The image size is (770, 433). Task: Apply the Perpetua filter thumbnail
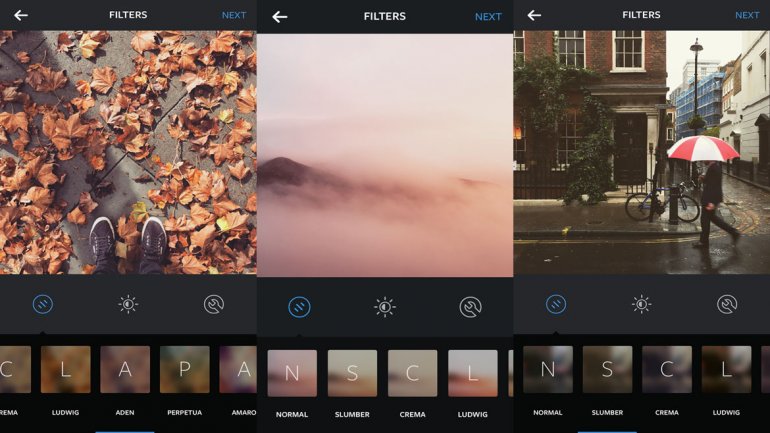click(x=185, y=370)
